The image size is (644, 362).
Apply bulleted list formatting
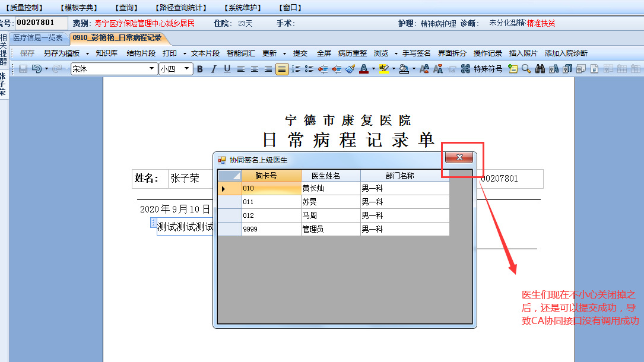pos(309,69)
